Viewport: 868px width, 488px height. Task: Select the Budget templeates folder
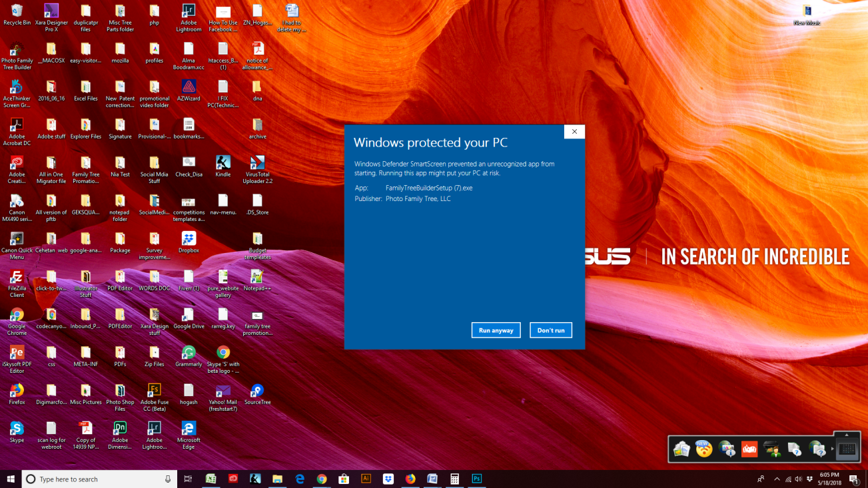click(257, 246)
